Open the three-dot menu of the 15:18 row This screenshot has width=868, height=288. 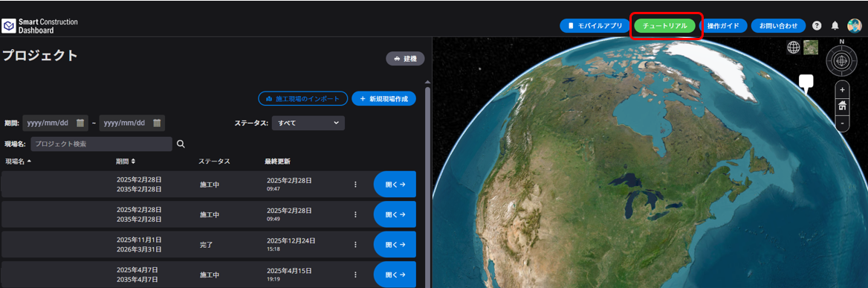355,245
